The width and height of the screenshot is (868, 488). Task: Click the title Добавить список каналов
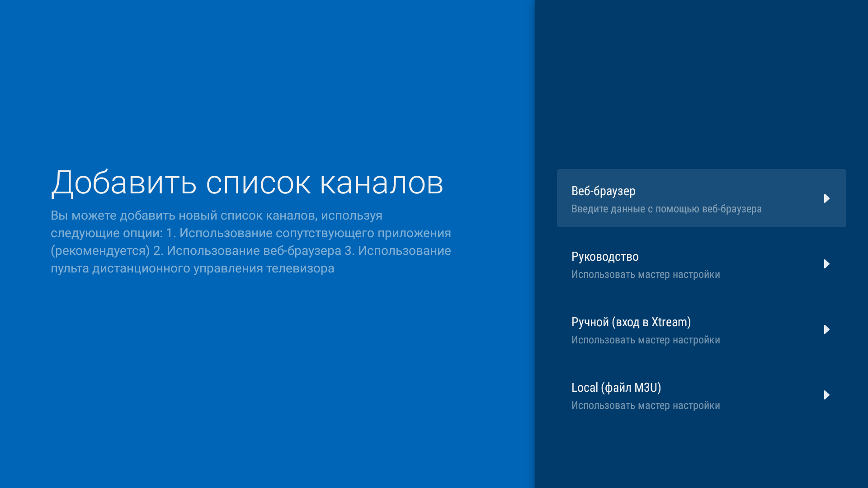click(x=248, y=183)
